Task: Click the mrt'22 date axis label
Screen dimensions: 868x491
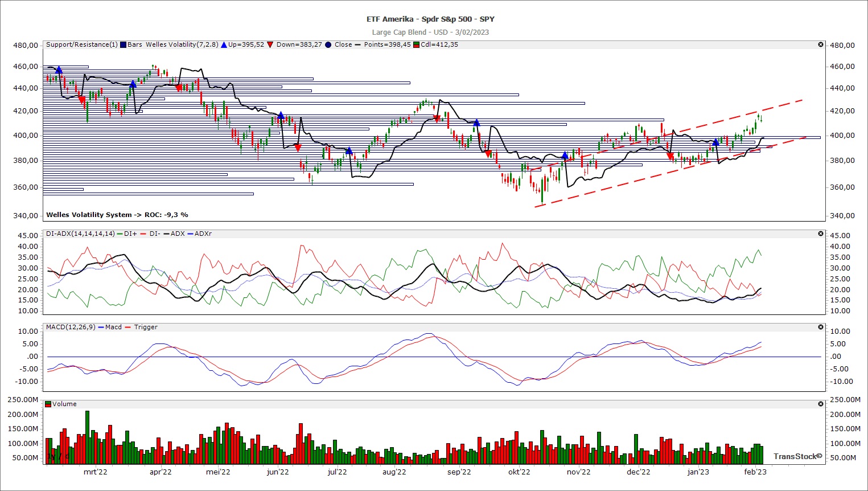Action: [96, 472]
